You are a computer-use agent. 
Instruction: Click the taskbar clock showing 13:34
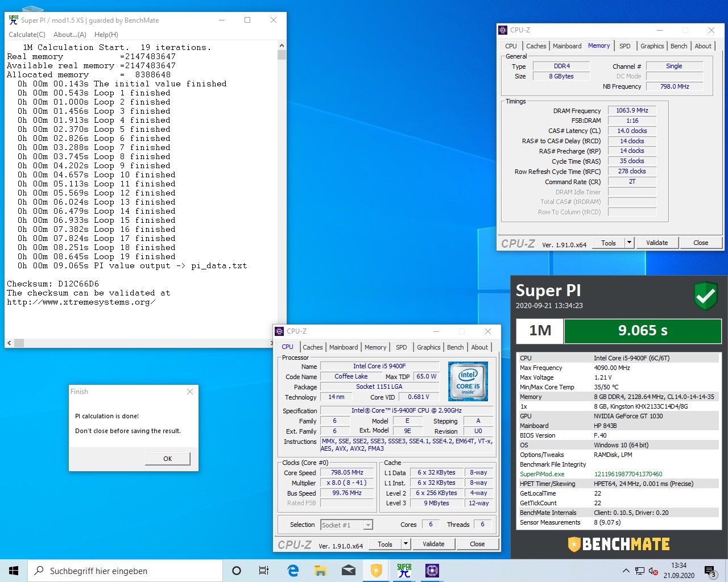679,571
